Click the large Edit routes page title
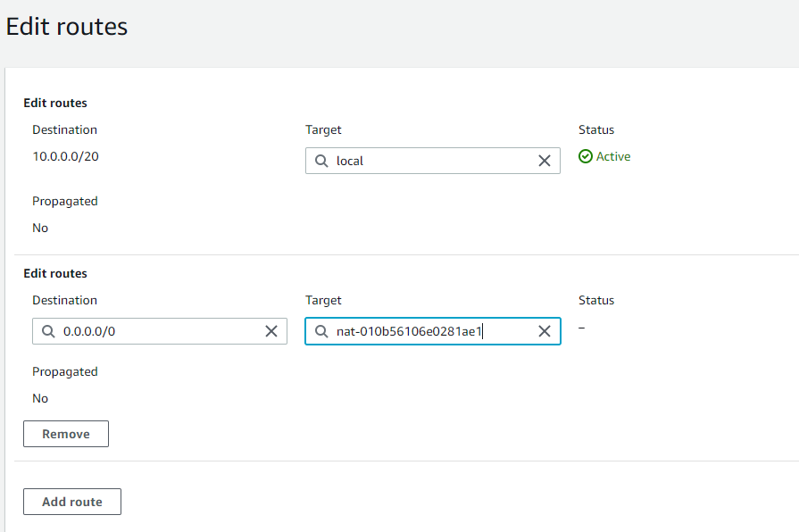 coord(67,27)
